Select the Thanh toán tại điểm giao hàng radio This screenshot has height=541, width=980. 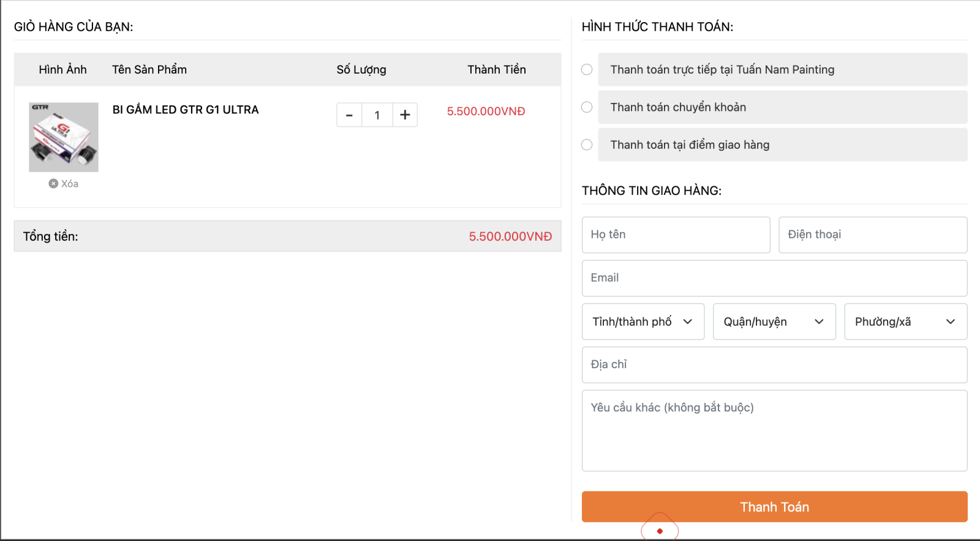click(x=587, y=145)
